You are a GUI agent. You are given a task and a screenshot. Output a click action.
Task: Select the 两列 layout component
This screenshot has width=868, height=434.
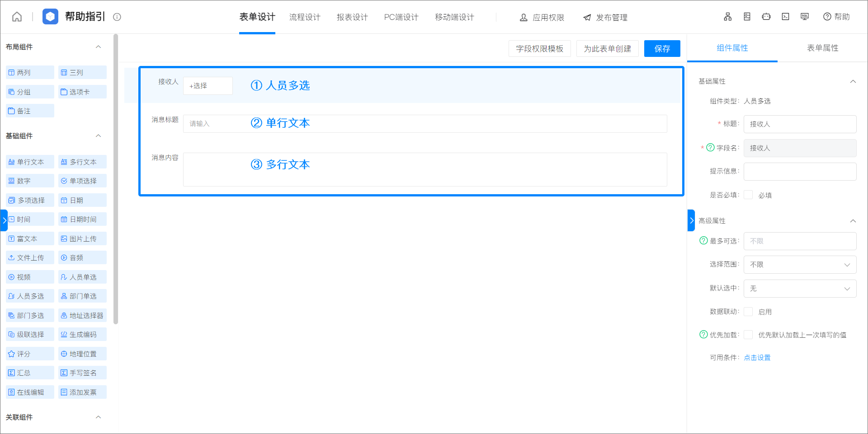click(x=30, y=73)
